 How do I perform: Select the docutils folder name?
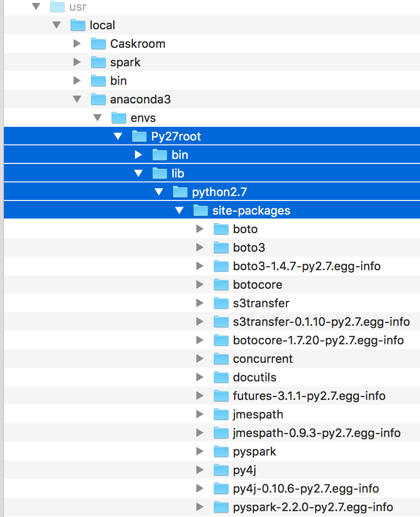(255, 377)
